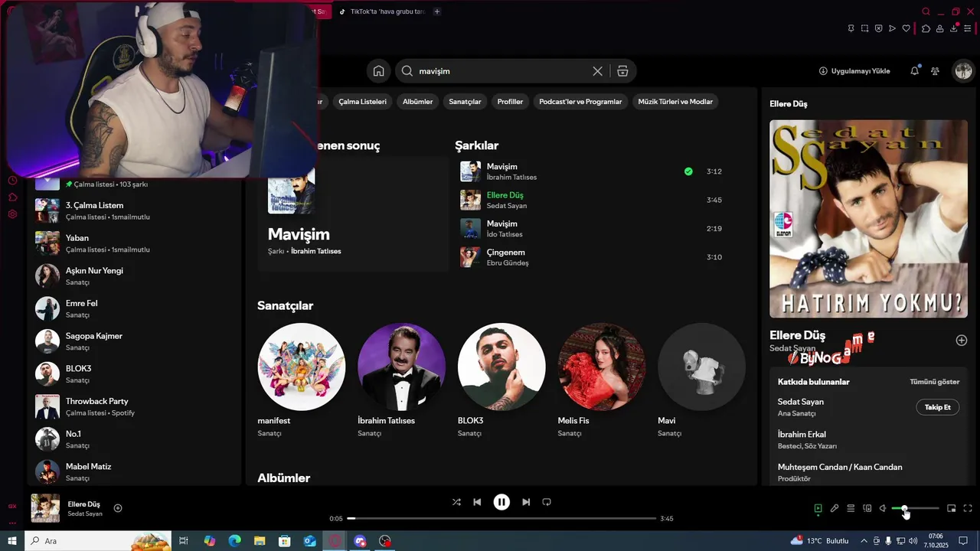
Task: Select the Sanatçılar filter chip
Action: pyautogui.click(x=465, y=102)
